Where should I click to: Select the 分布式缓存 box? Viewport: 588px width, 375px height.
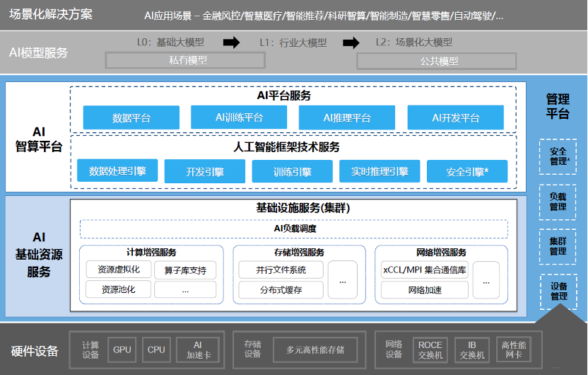point(281,289)
